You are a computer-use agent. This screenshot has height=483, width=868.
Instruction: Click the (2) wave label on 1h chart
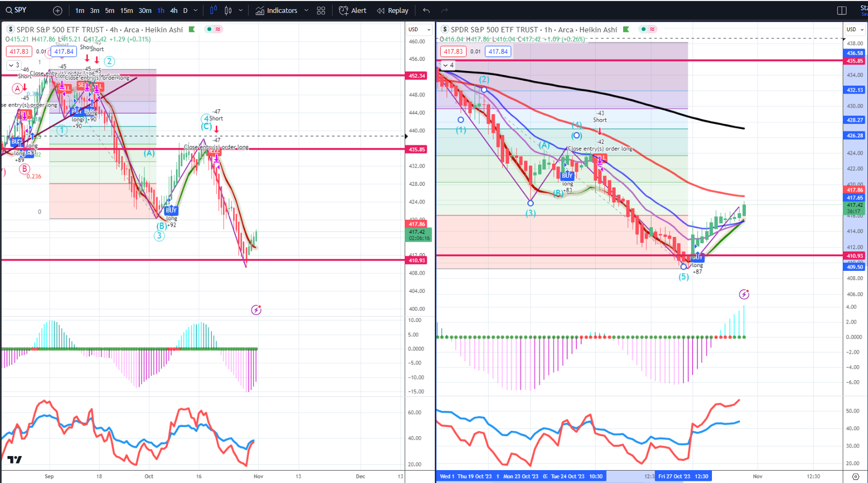tap(484, 80)
